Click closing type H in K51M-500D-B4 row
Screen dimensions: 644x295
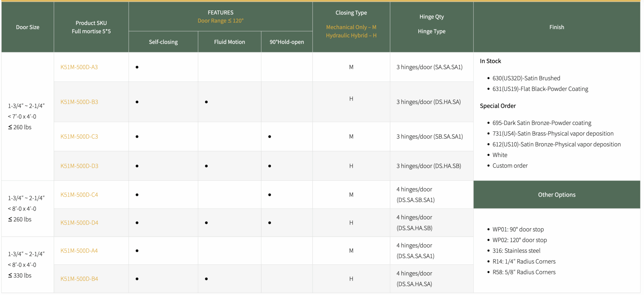click(x=351, y=279)
